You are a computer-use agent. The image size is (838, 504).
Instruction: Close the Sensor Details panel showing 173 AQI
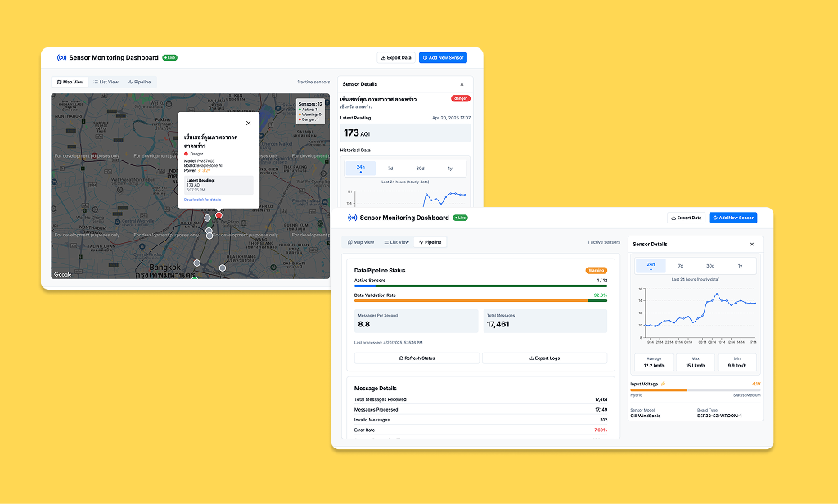[x=462, y=84]
